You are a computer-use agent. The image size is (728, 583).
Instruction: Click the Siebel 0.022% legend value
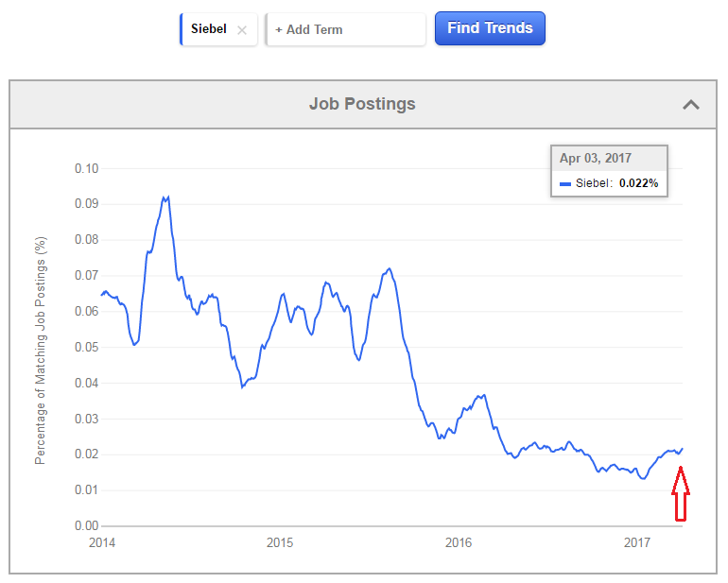(638, 183)
